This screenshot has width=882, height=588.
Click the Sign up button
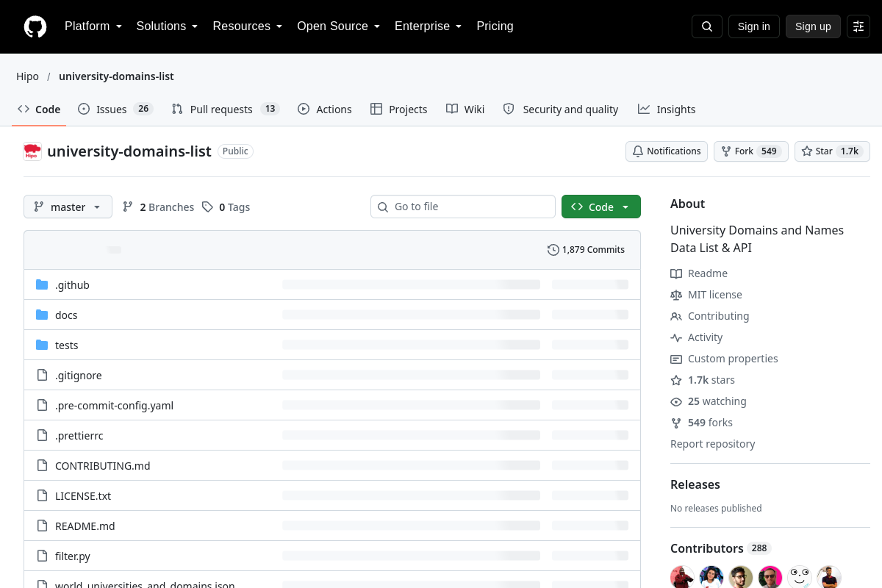(813, 26)
